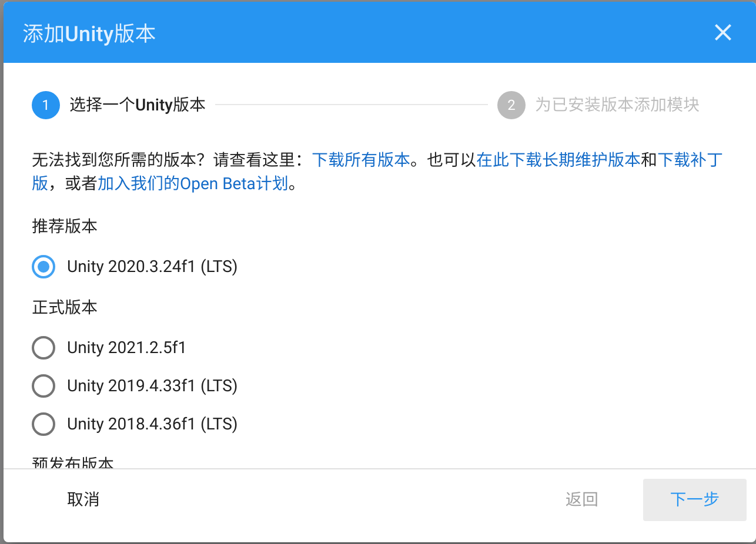The height and width of the screenshot is (544, 756).
Task: Click the 为已安装版本添加模块 step label
Action: (x=615, y=105)
